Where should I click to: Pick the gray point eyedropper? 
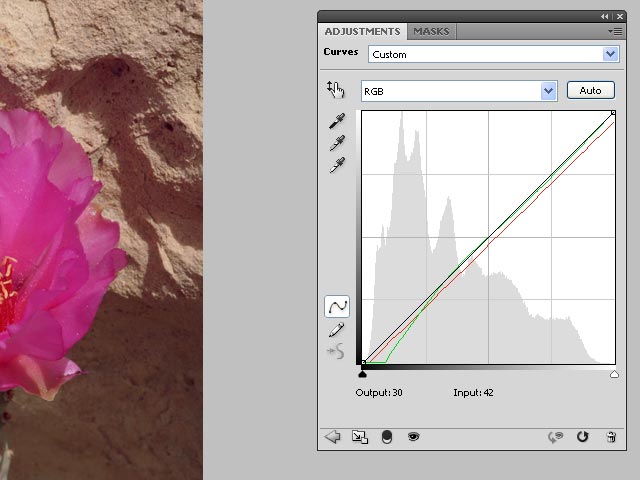click(337, 143)
